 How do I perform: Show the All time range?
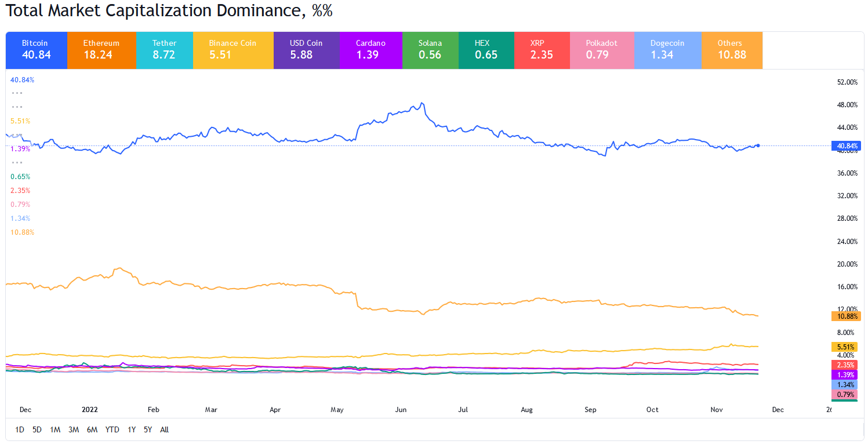(164, 429)
